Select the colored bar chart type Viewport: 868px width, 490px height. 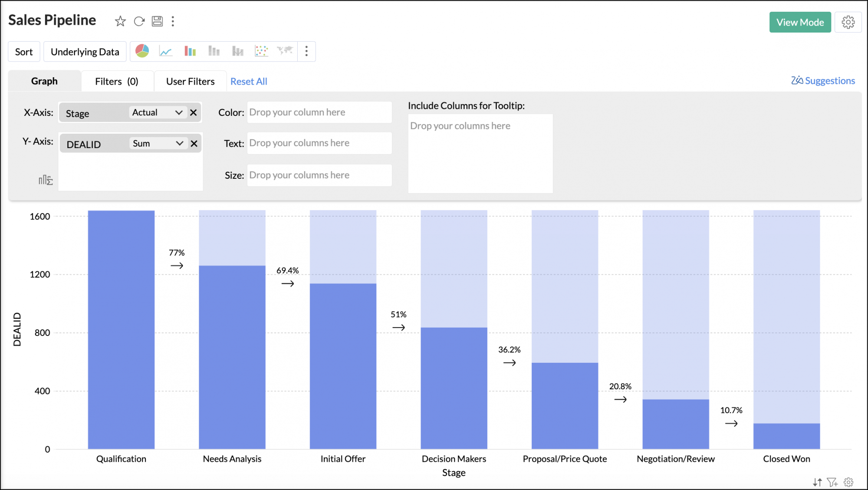pyautogui.click(x=190, y=51)
